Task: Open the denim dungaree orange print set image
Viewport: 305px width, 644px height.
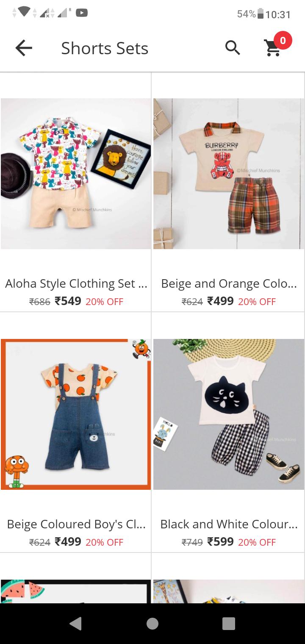Action: click(76, 414)
